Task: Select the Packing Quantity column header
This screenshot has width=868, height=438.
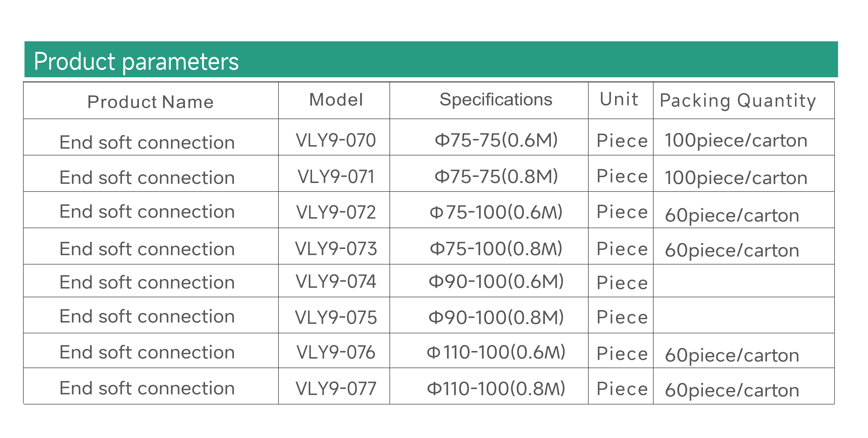Action: click(738, 101)
